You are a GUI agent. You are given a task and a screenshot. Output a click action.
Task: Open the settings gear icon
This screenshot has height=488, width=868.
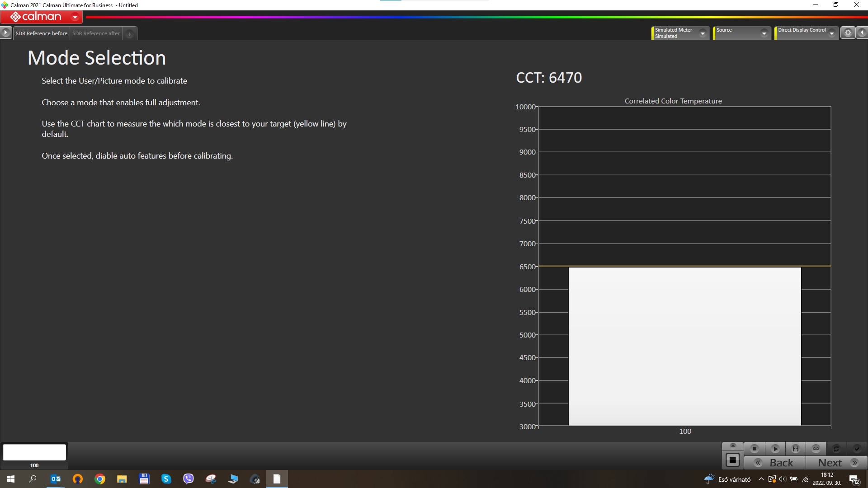pos(848,33)
